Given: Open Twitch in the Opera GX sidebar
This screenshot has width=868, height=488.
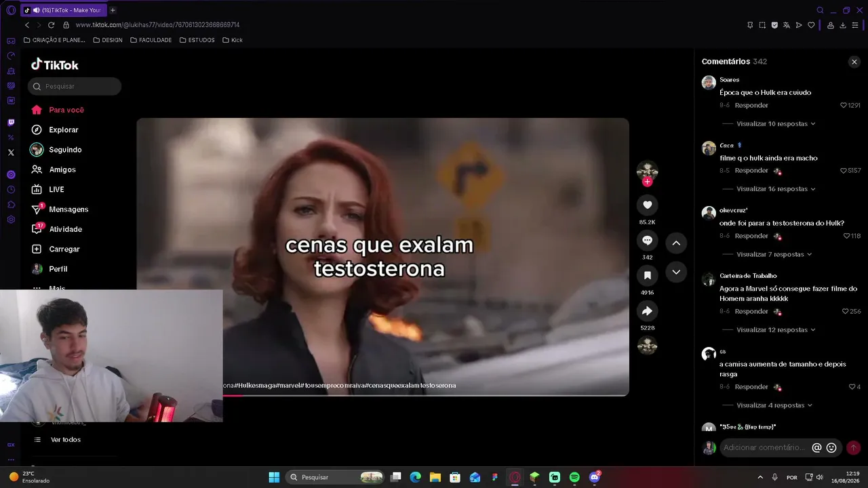Looking at the screenshot, I should pos(11,123).
